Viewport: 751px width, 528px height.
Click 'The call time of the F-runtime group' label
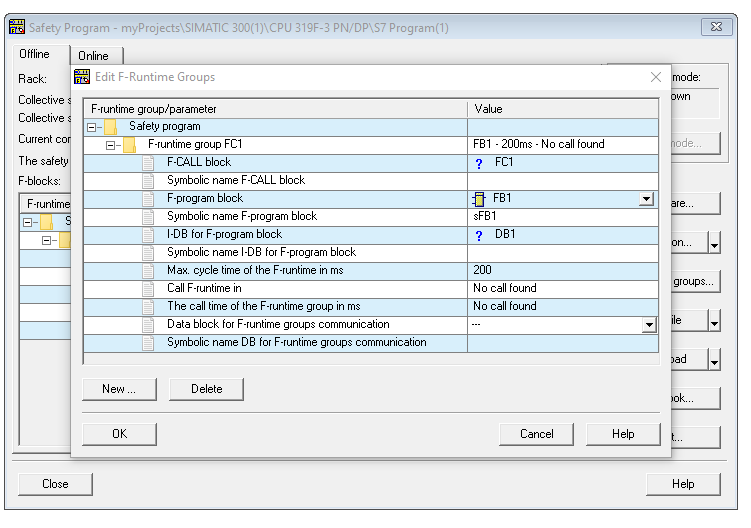[x=264, y=306]
